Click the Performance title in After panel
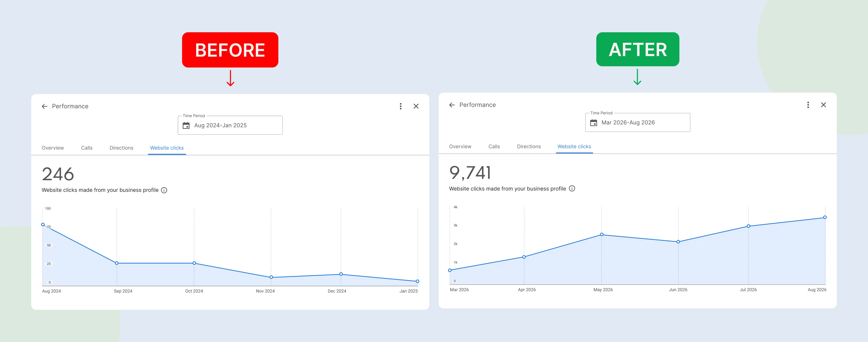Image resolution: width=868 pixels, height=342 pixels. point(477,105)
